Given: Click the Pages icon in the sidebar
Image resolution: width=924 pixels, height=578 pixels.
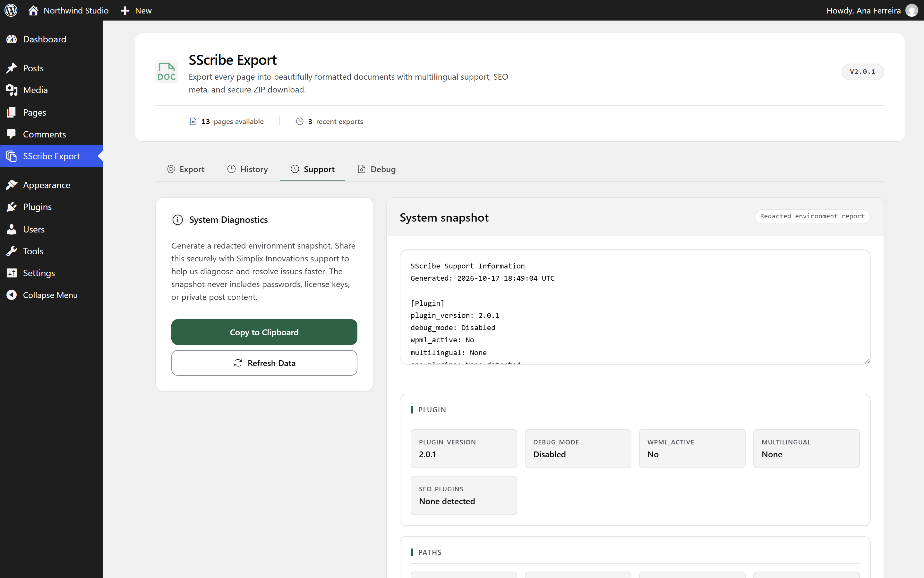Looking at the screenshot, I should (12, 112).
